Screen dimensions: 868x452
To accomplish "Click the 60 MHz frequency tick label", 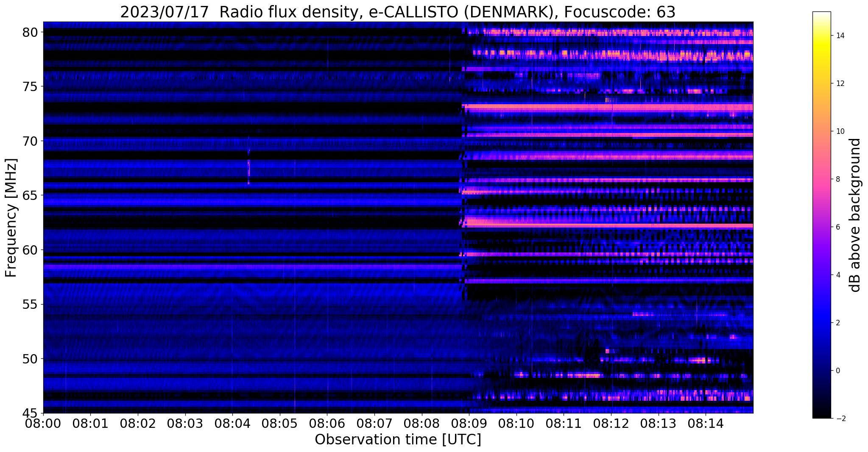I will click(29, 250).
